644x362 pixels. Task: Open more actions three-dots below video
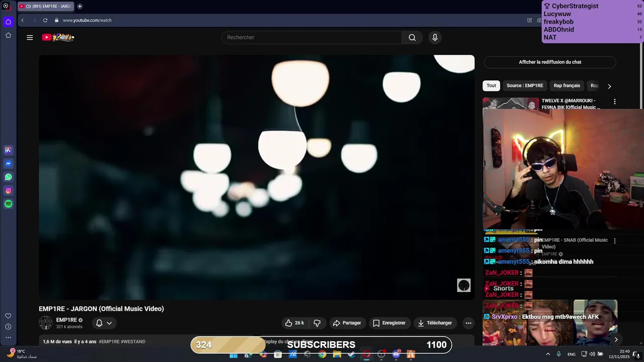[468, 323]
